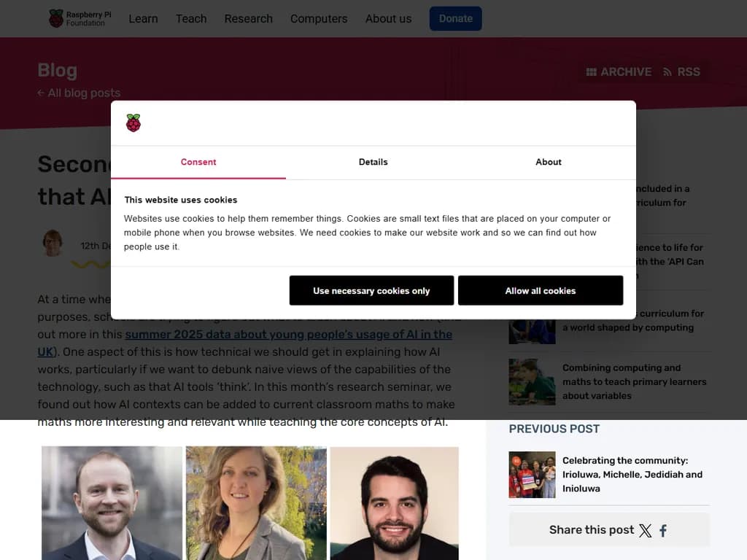This screenshot has height=560, width=747.
Task: Open the RSS feed icon link
Action: pos(681,72)
